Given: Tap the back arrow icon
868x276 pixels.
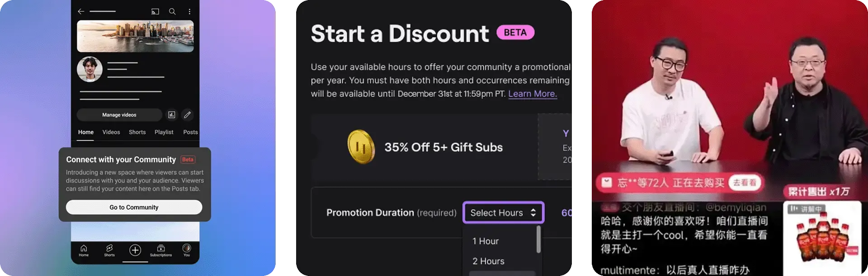Looking at the screenshot, I should pyautogui.click(x=81, y=11).
